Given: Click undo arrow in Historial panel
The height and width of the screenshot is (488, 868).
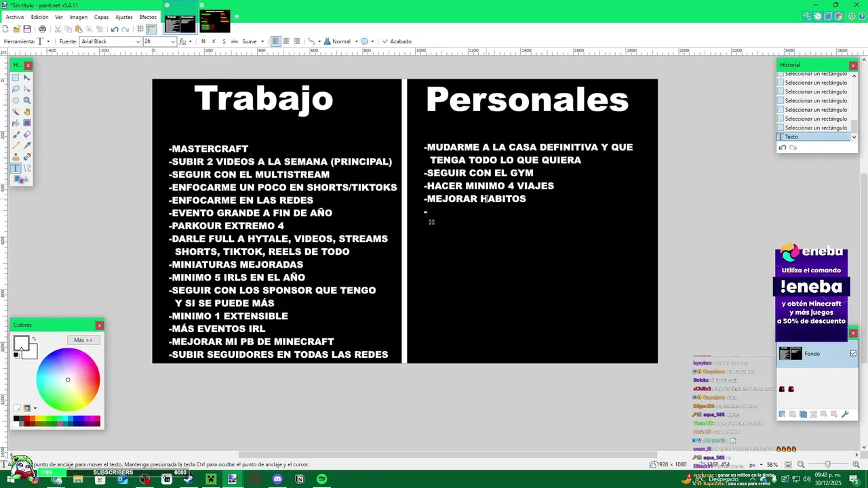Looking at the screenshot, I should [x=782, y=148].
